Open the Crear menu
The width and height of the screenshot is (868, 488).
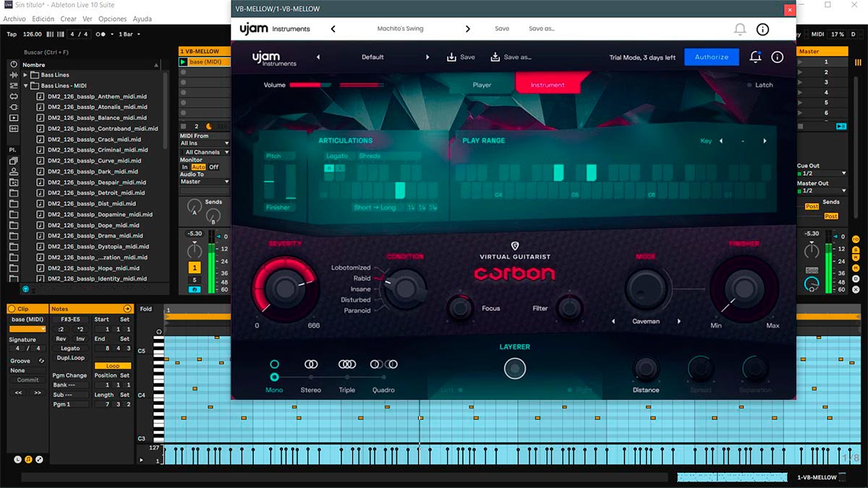click(x=69, y=19)
